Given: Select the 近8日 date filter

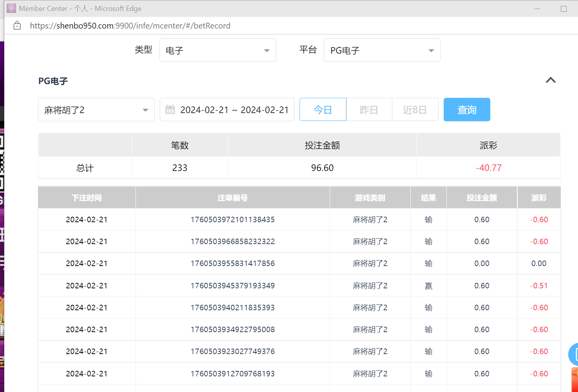Looking at the screenshot, I should tap(415, 110).
